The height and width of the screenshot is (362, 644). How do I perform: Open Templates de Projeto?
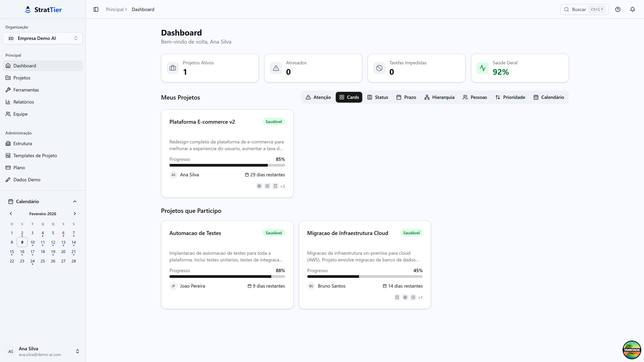pyautogui.click(x=35, y=155)
